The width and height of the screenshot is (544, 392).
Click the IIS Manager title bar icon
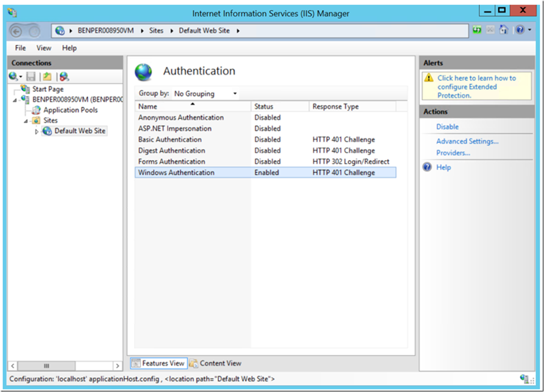(12, 13)
